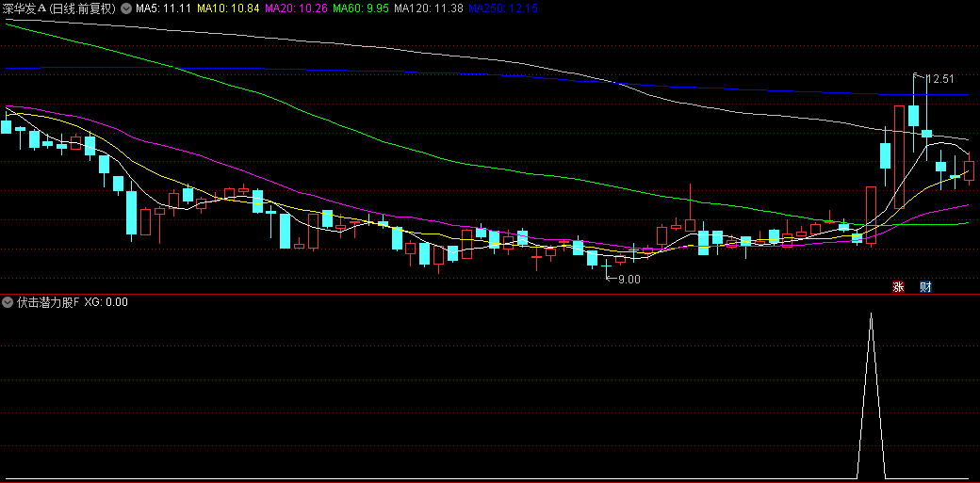Select the MA250: 12.15 label
Image resolution: width=980 pixels, height=483 pixels.
[502, 8]
